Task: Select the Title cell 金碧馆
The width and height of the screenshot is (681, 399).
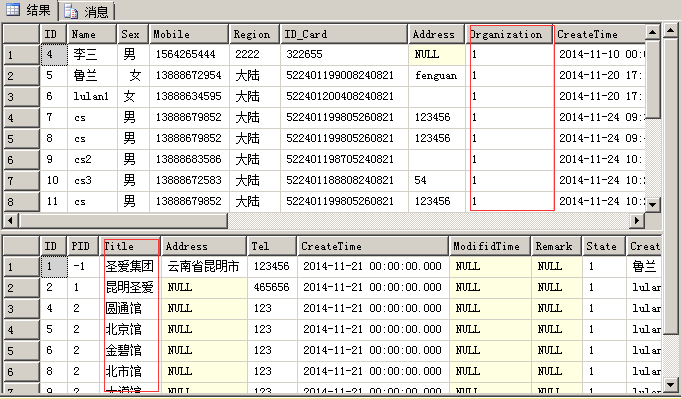Action: coord(130,350)
